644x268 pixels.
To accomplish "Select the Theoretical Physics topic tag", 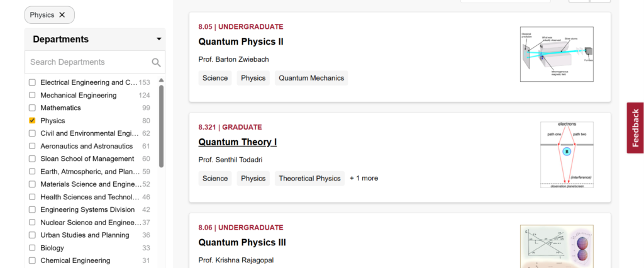I will coord(309,179).
